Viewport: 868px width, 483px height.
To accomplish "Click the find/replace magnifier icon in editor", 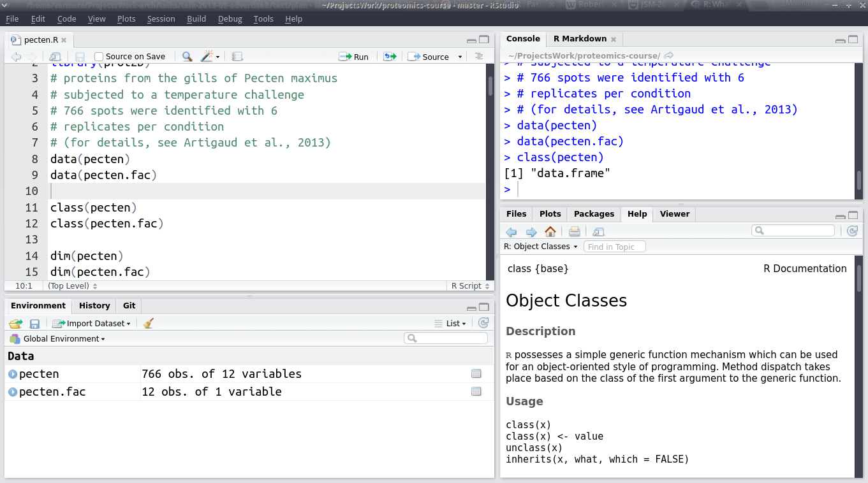I will tap(187, 57).
